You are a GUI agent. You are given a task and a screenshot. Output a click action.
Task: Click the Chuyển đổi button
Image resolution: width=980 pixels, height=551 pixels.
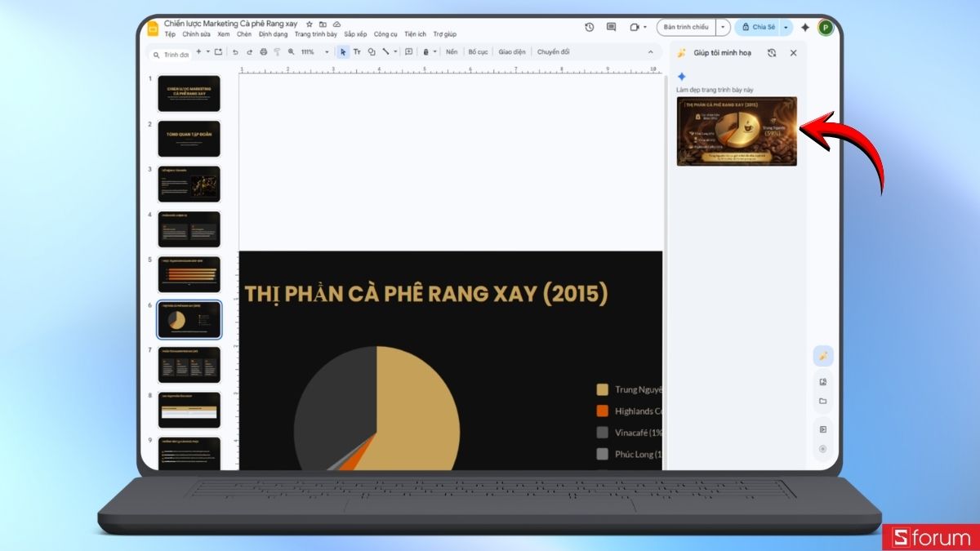pyautogui.click(x=555, y=51)
